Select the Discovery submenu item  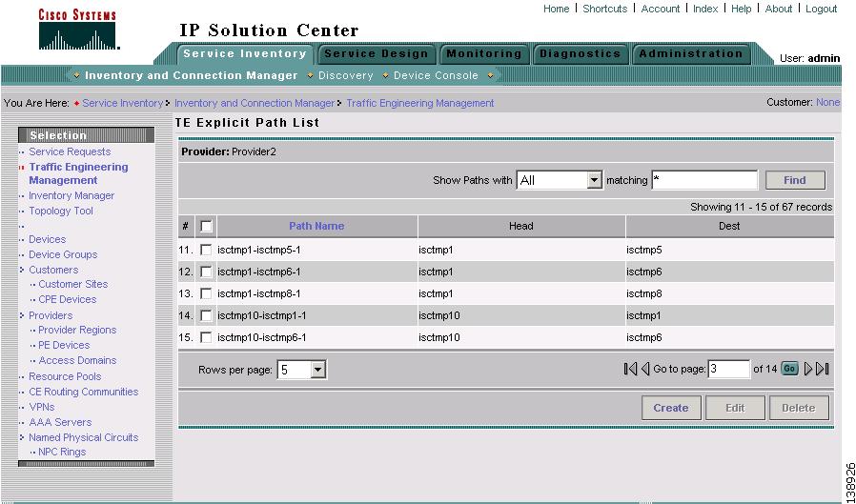point(346,75)
